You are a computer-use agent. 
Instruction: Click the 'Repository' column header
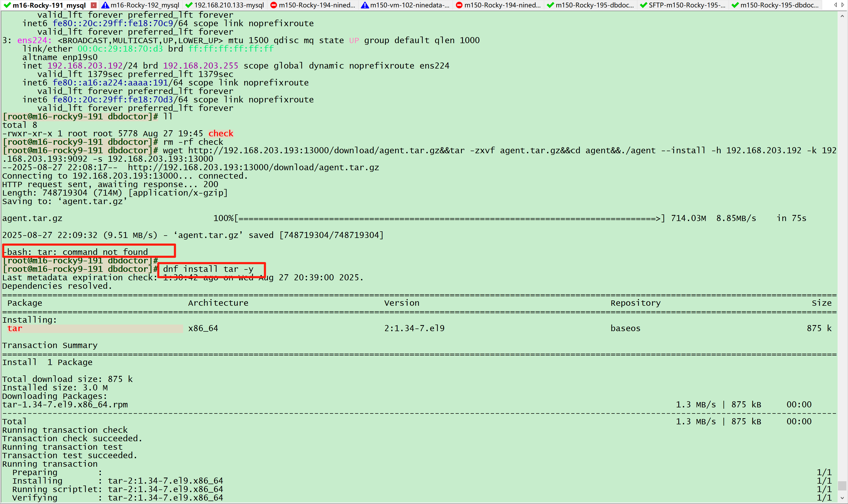click(635, 303)
